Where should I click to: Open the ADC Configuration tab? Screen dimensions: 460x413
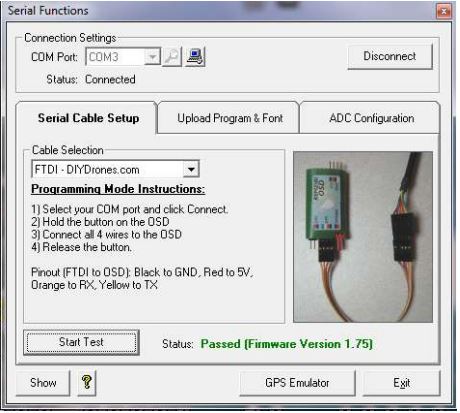coord(371,118)
